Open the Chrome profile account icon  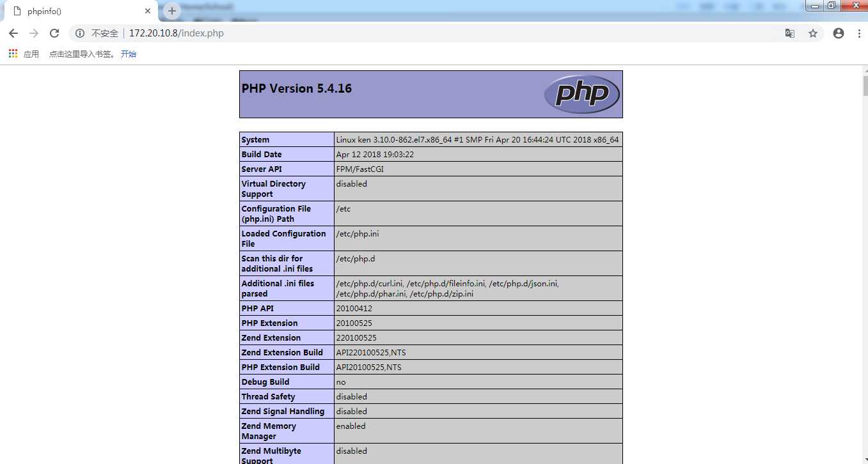pos(839,33)
